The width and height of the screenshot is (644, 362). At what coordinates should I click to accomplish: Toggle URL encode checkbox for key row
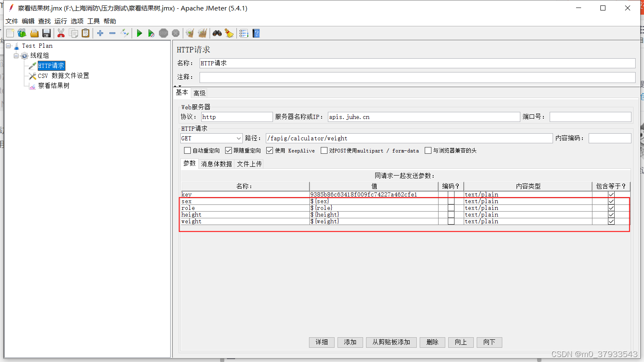451,194
